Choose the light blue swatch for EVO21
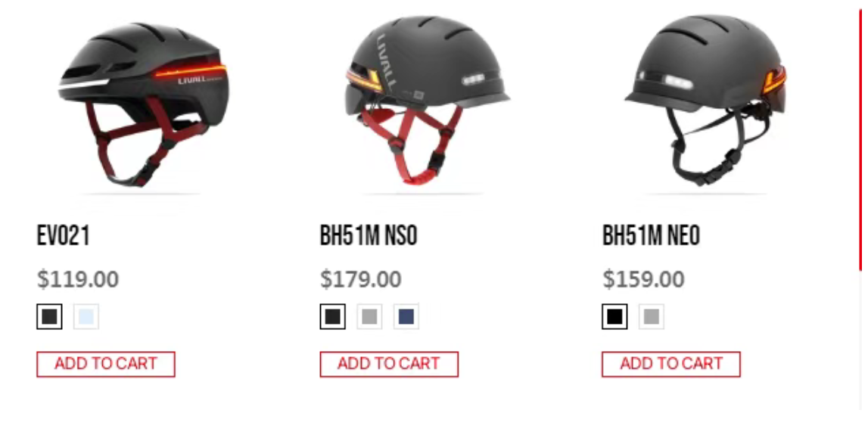The height and width of the screenshot is (438, 868). (86, 317)
